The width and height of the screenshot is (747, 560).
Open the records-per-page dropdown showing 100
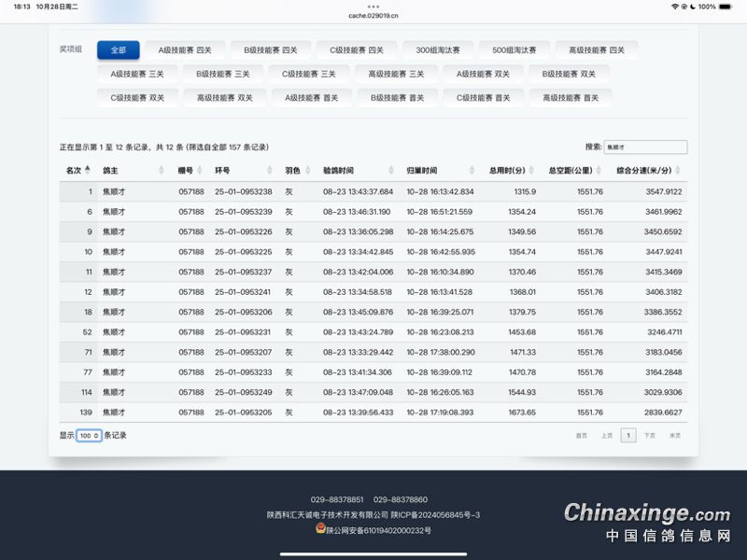coord(90,435)
